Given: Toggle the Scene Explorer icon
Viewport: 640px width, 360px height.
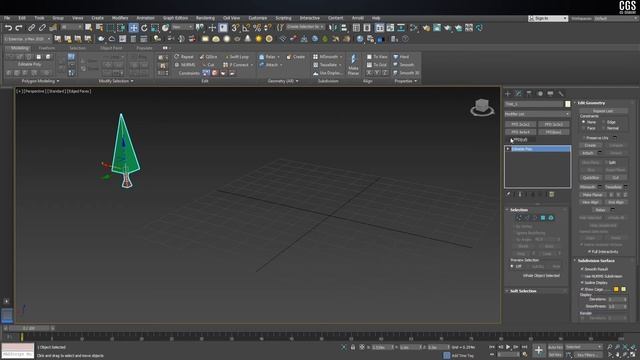Looking at the screenshot, I should [x=356, y=28].
